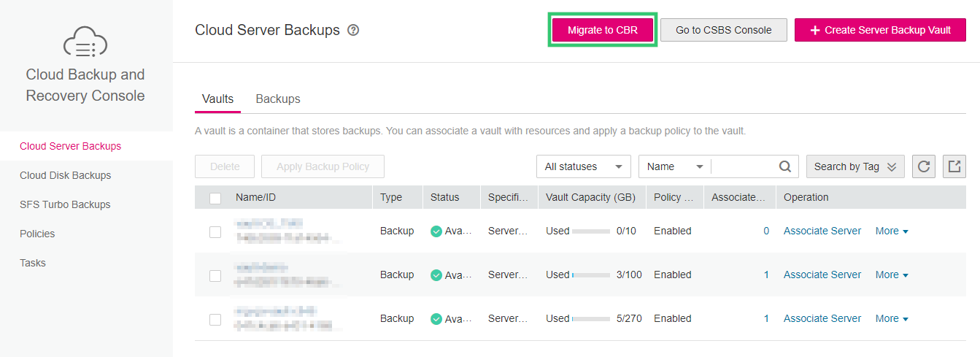980x357 pixels.
Task: Open the All statuses dropdown
Action: click(x=583, y=166)
